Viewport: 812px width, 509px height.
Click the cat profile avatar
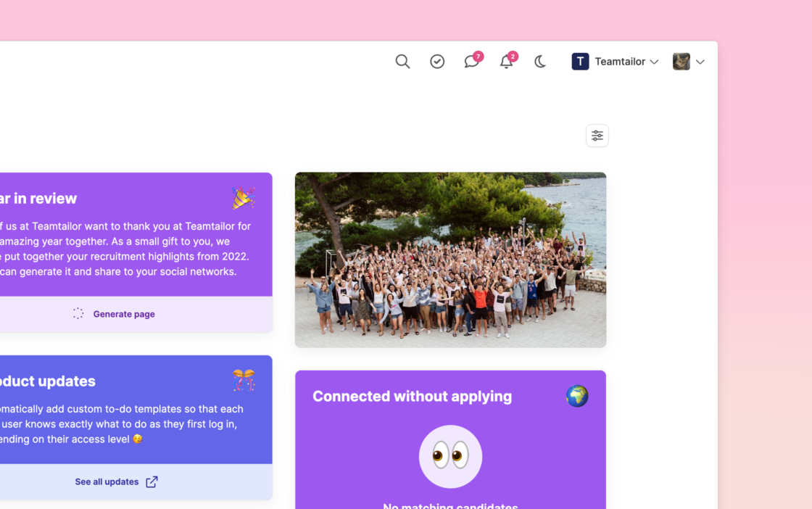click(681, 62)
